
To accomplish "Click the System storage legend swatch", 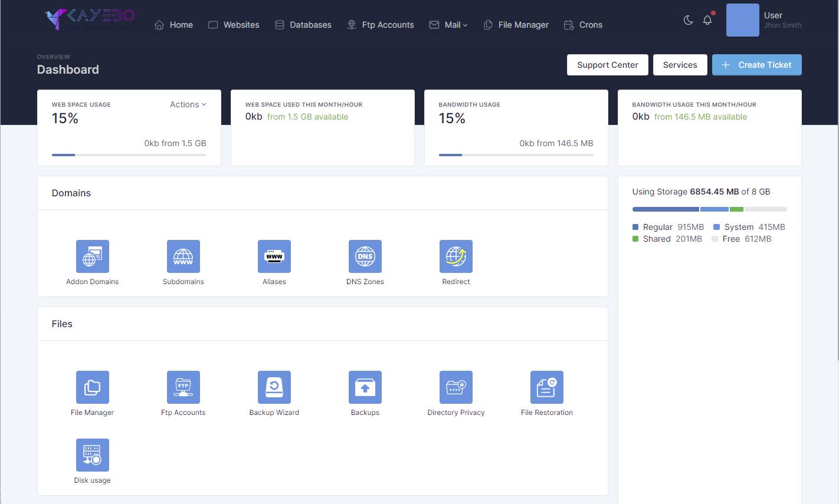I will coord(716,227).
